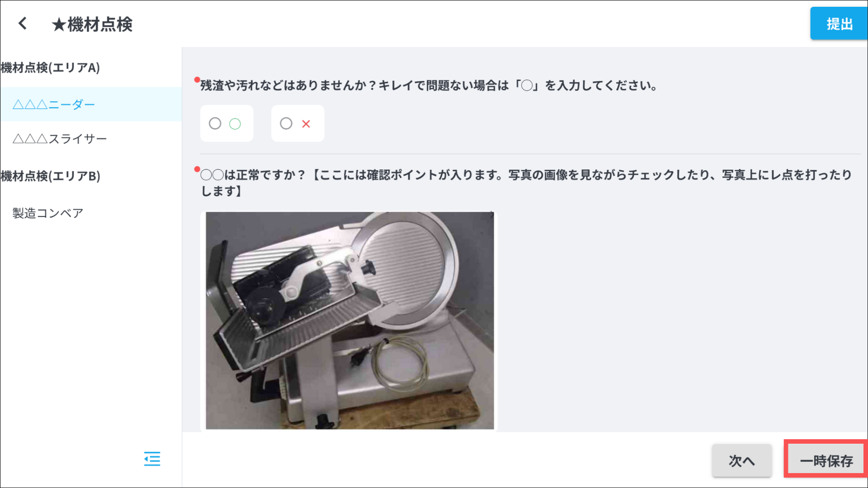Click 次へ to go to next item
Image resolution: width=868 pixels, height=488 pixels.
tap(742, 460)
